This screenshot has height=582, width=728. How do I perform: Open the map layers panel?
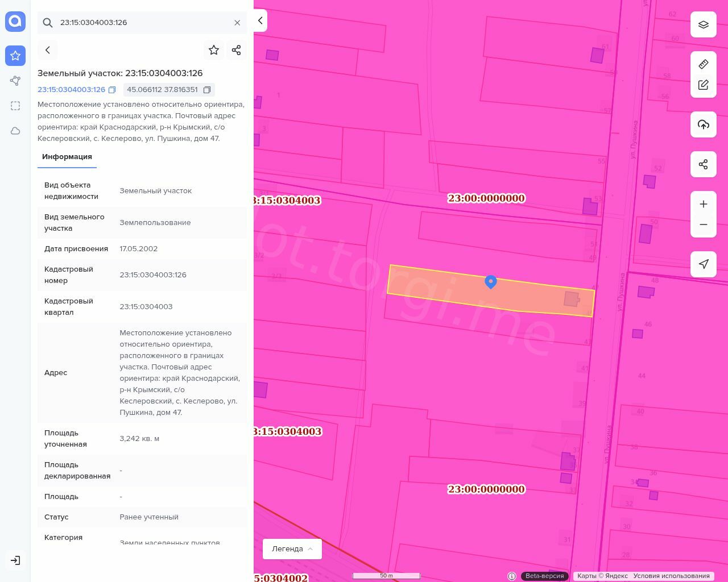[x=704, y=24]
